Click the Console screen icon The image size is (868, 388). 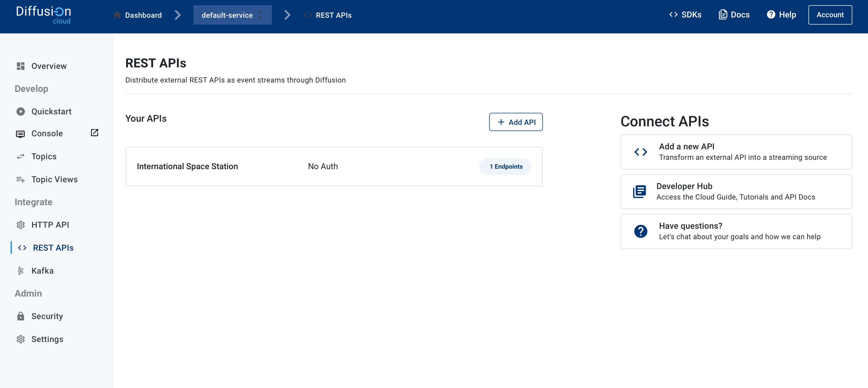click(x=20, y=134)
